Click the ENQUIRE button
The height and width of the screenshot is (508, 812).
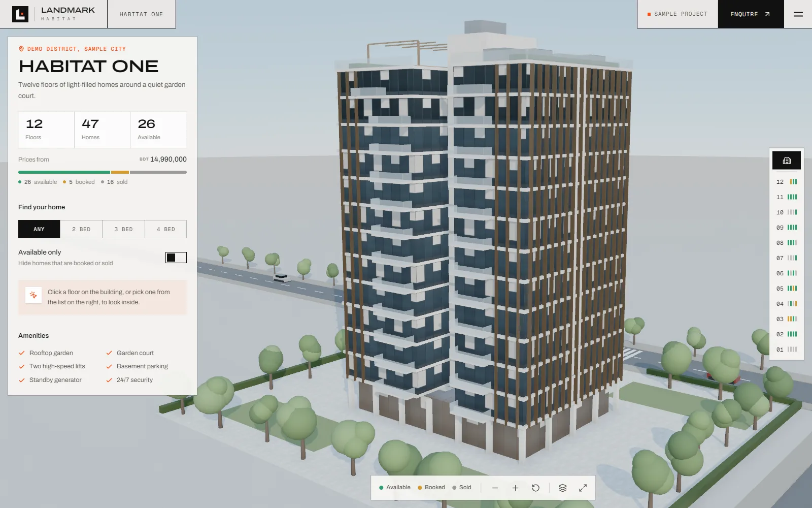coord(751,14)
